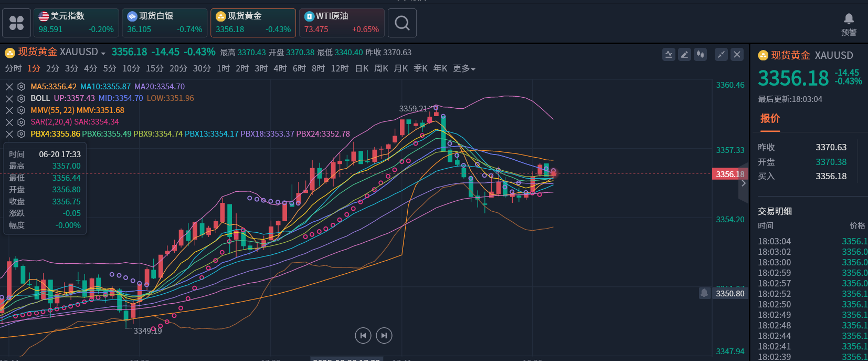Click the 开盘 3370.38 quote row
This screenshot has height=361, width=868.
pos(802,162)
